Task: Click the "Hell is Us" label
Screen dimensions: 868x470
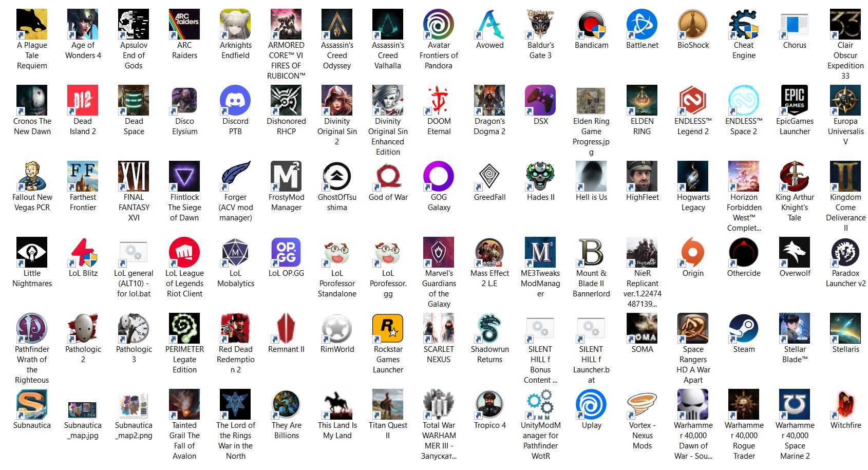Action: click(591, 197)
